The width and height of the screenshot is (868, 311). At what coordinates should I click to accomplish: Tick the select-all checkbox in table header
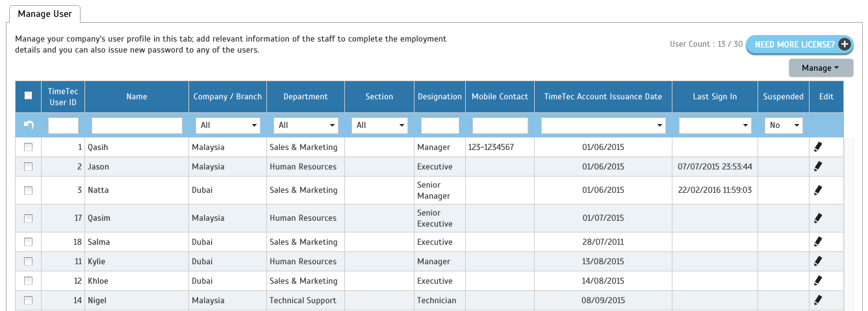coord(28,96)
